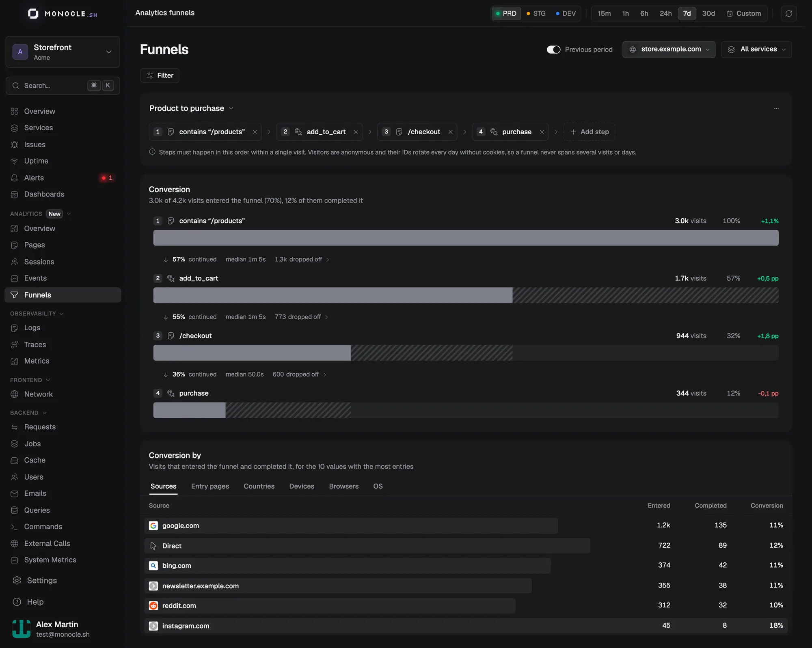Image resolution: width=812 pixels, height=648 pixels.
Task: Focus the Search input field
Action: click(x=63, y=86)
